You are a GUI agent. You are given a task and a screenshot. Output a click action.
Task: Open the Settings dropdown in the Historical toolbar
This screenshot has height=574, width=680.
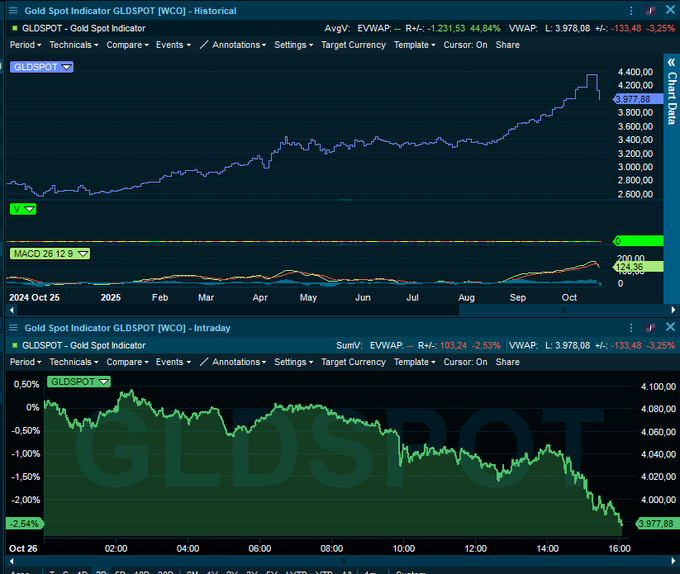pyautogui.click(x=294, y=45)
